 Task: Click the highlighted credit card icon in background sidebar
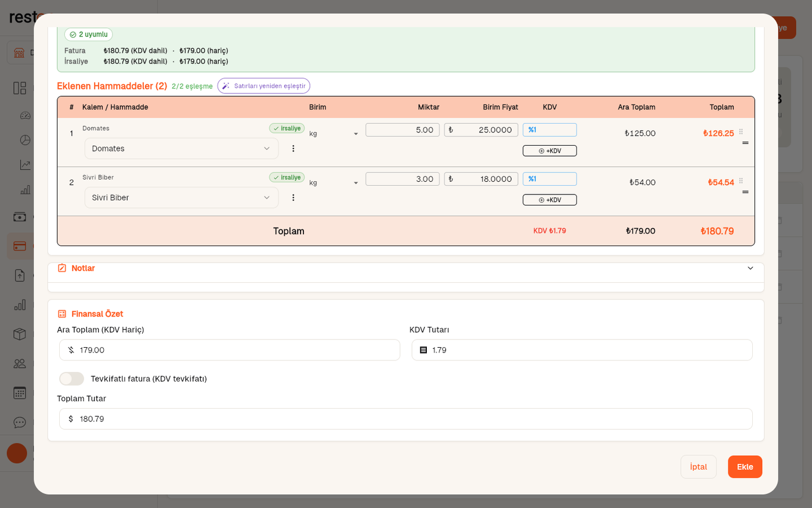(x=20, y=246)
